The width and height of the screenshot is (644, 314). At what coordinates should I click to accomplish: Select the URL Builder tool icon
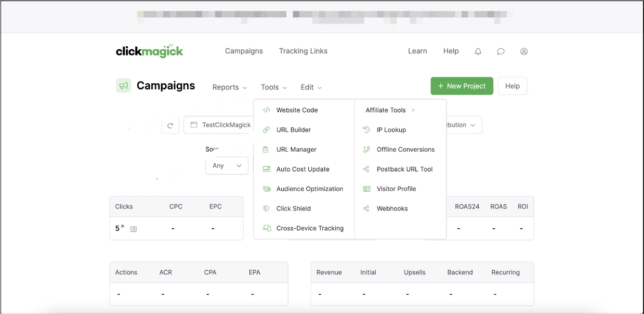click(x=266, y=130)
